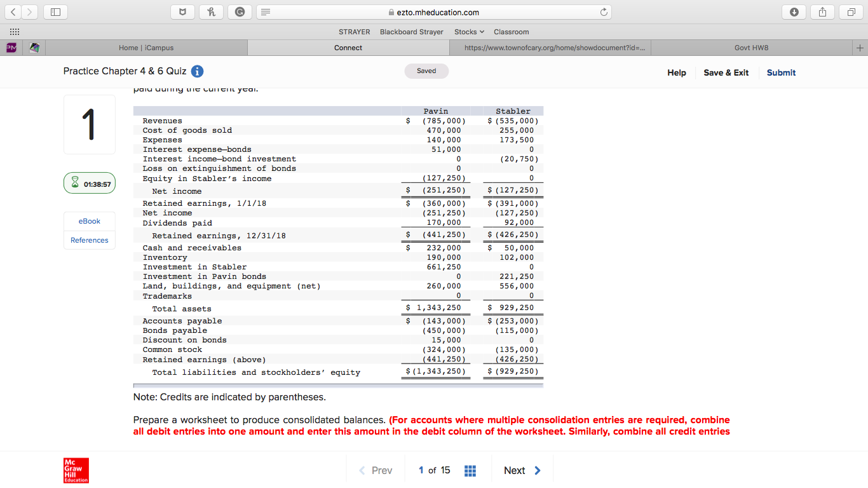Open the eBook link
The width and height of the screenshot is (868, 488).
[x=89, y=221]
